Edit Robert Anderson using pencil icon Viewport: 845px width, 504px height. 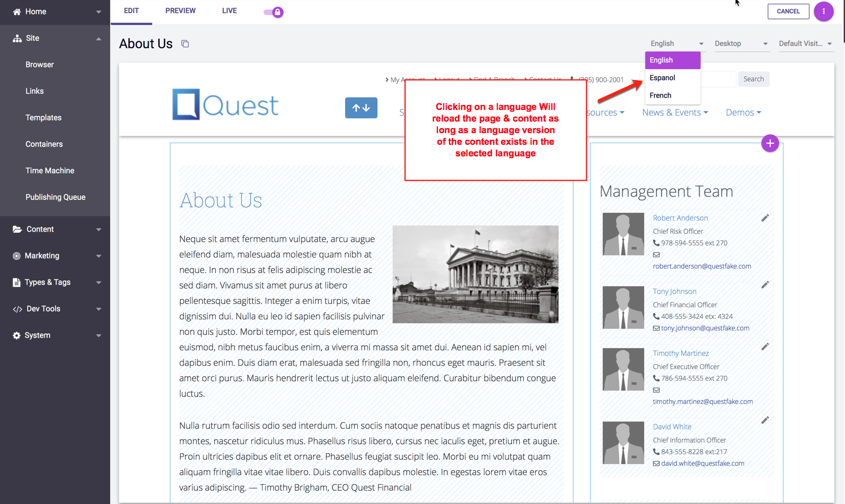coord(765,218)
